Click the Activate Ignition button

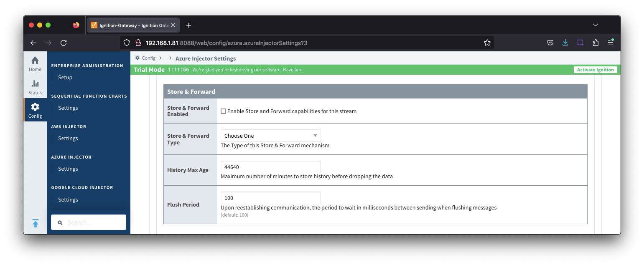pos(595,70)
